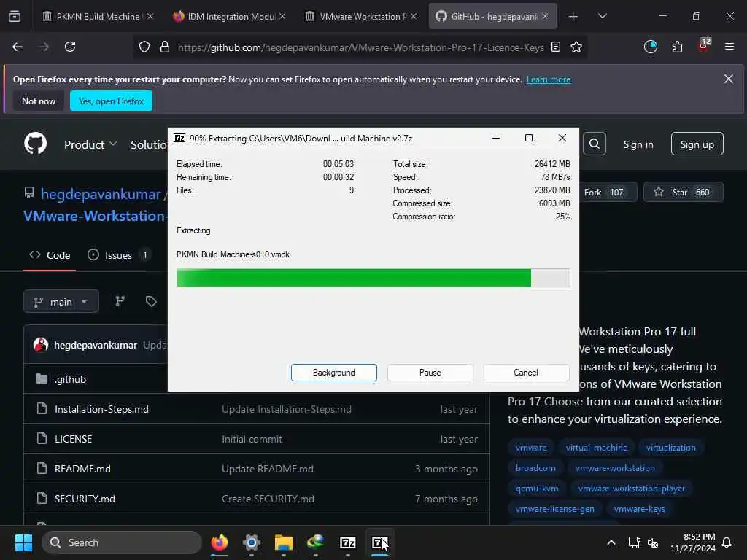Viewport: 747px width, 560px height.
Task: Click hegdepavankumar's avatar in the commit row
Action: tap(41, 345)
